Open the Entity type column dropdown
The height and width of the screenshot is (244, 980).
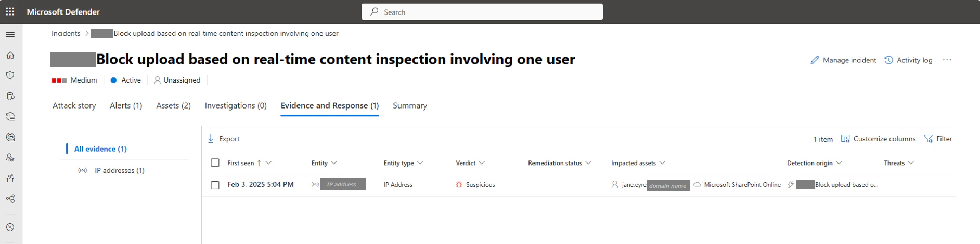420,163
